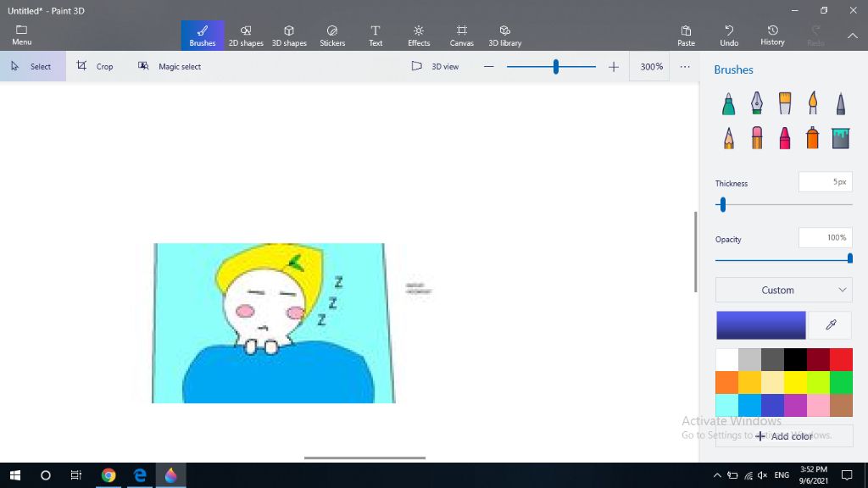Toggle 3D view

(435, 66)
